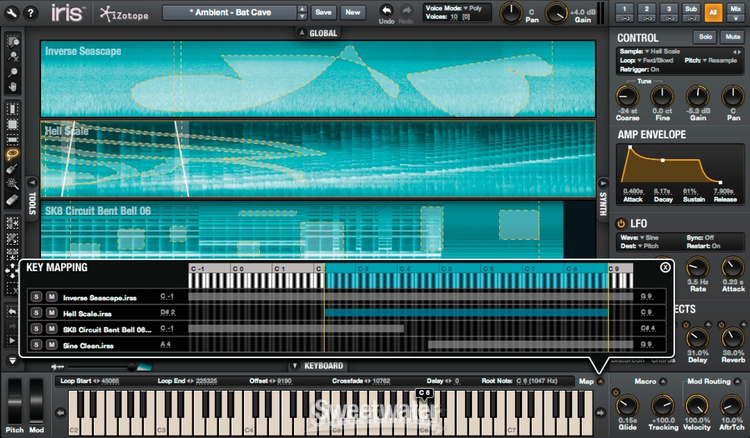Viewport: 750px width, 438px height.
Task: Select the zoom selection tool
Action: click(12, 42)
